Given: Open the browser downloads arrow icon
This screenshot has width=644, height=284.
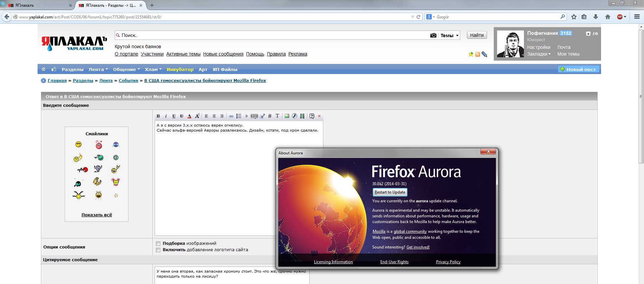Looking at the screenshot, I should [x=596, y=17].
